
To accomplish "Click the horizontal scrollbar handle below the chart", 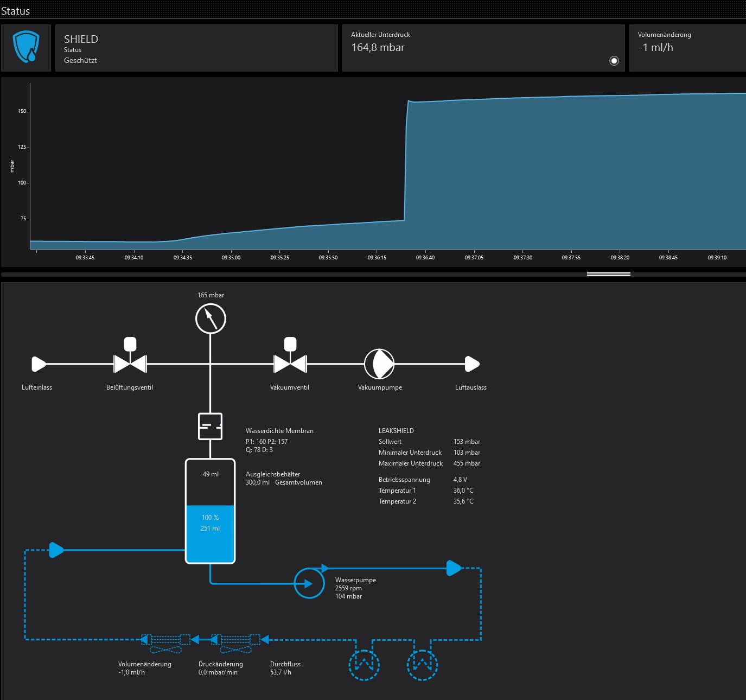I will (x=609, y=274).
